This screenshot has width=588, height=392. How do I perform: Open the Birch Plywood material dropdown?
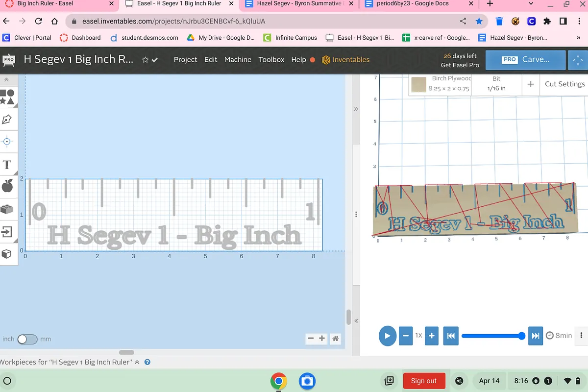(x=440, y=84)
